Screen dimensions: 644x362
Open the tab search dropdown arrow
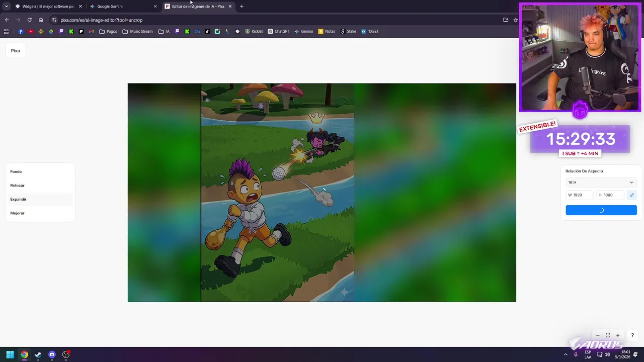[6, 7]
